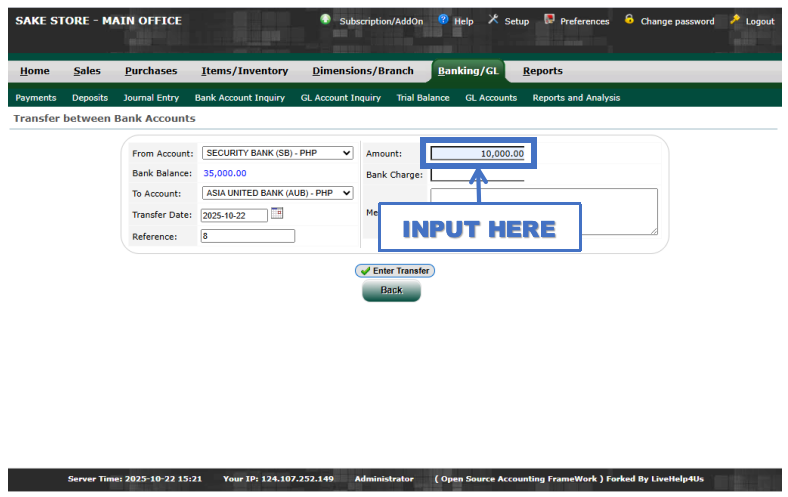
Task: Open Bank Account Inquiry
Action: [x=239, y=98]
